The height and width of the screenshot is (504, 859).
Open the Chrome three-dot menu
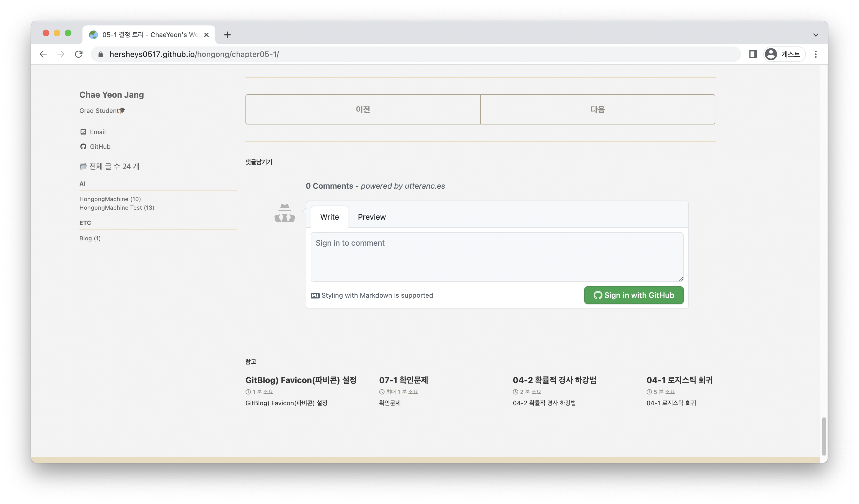pyautogui.click(x=816, y=54)
